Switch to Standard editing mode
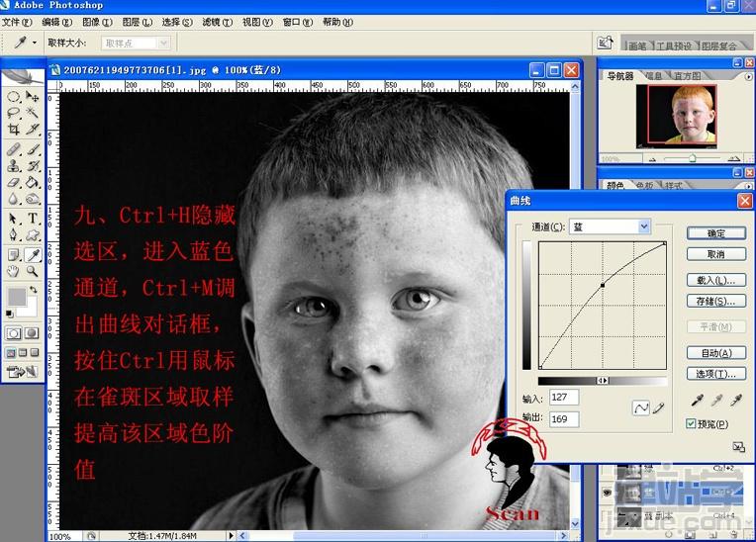756x542 pixels. (14, 333)
